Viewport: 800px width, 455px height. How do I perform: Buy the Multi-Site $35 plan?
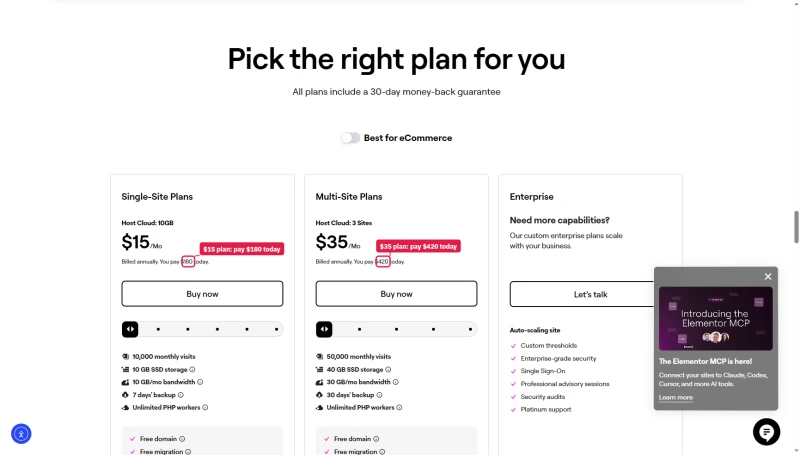(x=396, y=294)
